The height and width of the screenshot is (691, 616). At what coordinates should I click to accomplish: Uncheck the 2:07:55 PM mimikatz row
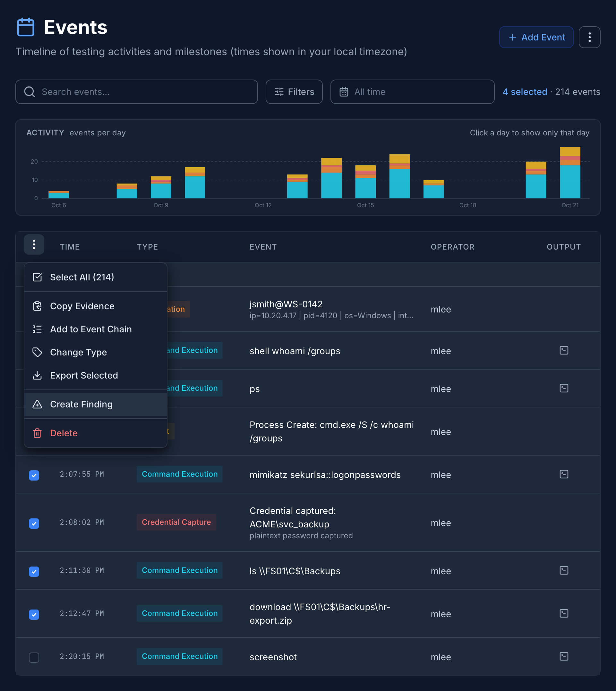[34, 475]
